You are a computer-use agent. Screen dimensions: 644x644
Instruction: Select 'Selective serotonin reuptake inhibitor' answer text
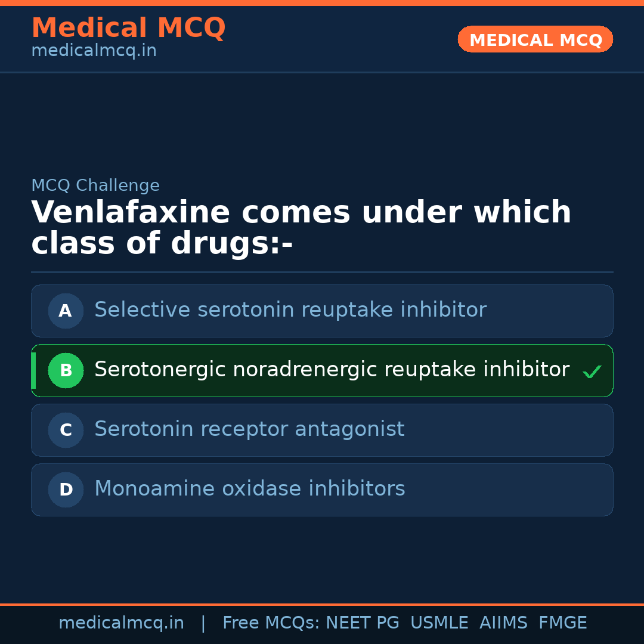coord(290,310)
